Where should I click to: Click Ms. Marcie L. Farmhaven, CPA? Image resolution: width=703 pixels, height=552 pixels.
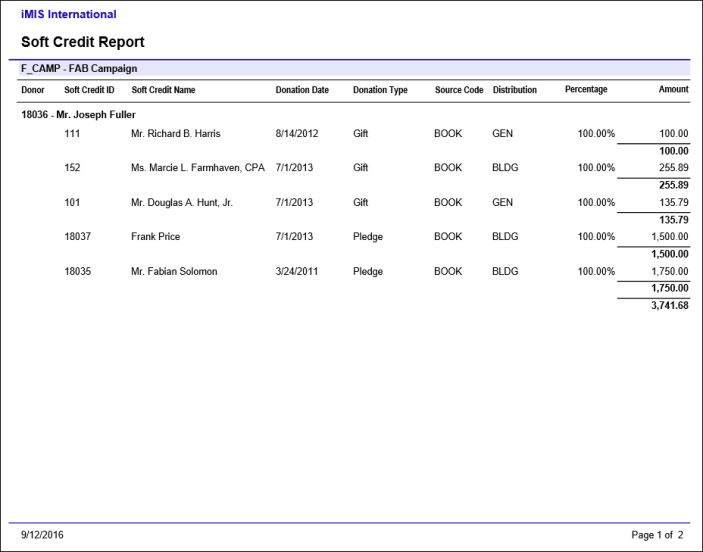point(198,168)
